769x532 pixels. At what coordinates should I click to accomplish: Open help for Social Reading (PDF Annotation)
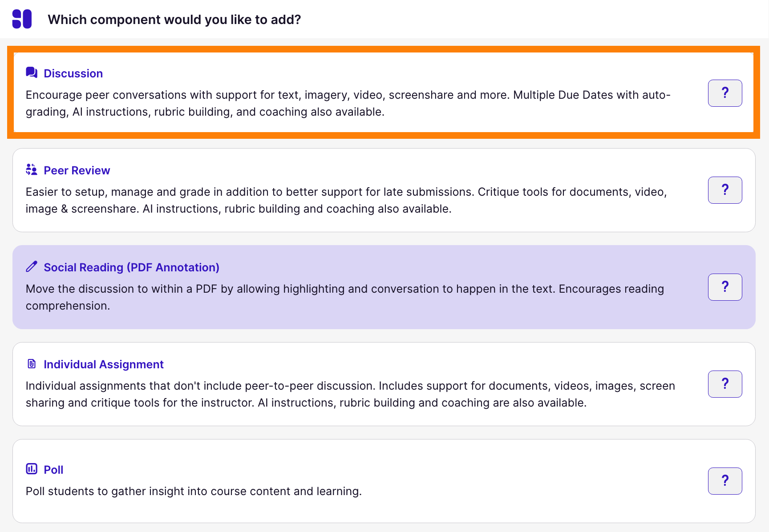pyautogui.click(x=725, y=287)
